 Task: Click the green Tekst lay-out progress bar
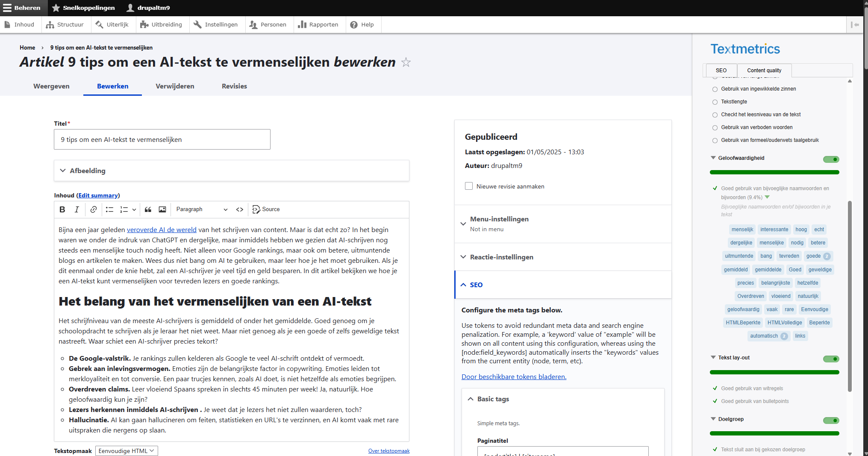click(x=774, y=372)
